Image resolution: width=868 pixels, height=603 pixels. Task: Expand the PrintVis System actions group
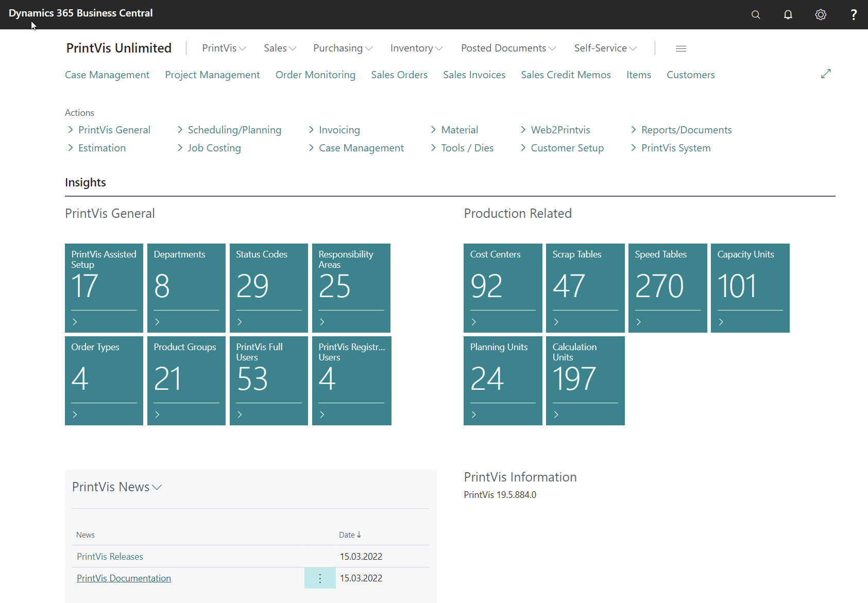pyautogui.click(x=671, y=148)
